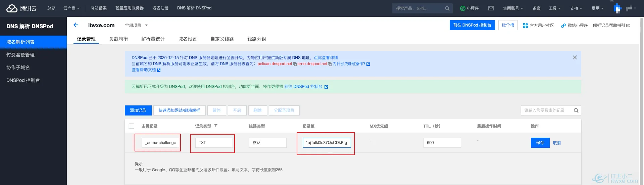This screenshot has height=185, width=644.
Task: Click the record search magnifier icon
Action: [576, 110]
